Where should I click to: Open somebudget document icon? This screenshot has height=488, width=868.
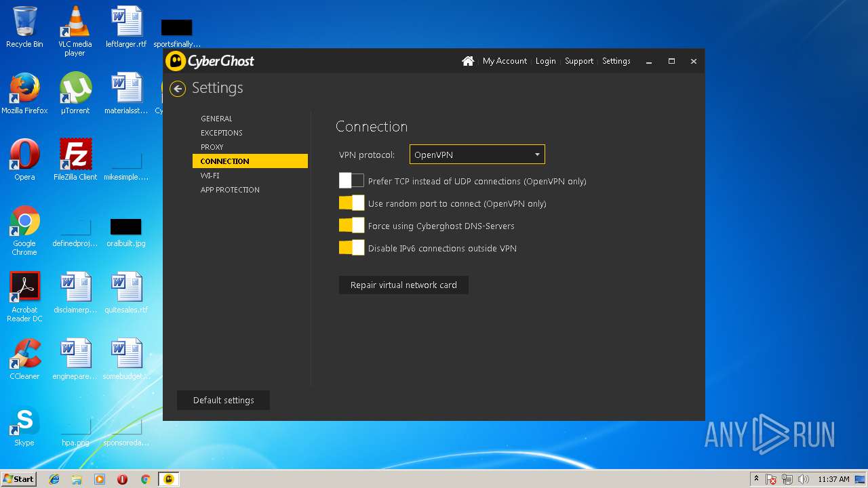pos(126,359)
